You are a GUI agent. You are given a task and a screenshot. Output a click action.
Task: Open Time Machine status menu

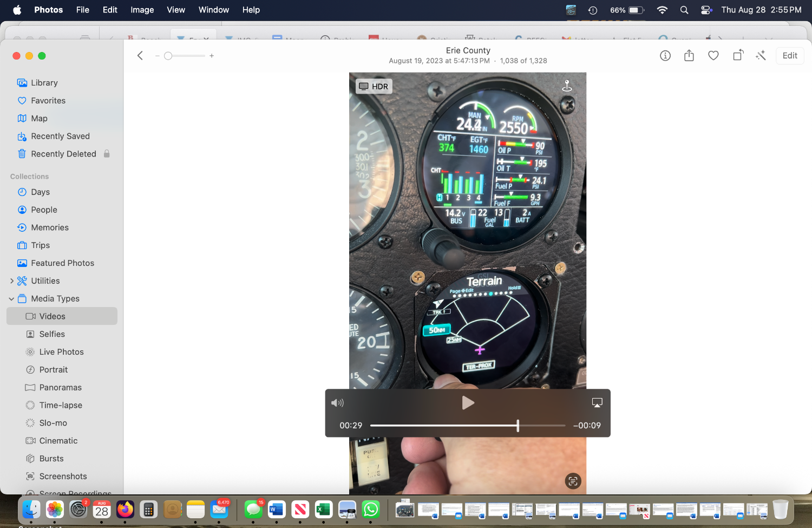(593, 10)
